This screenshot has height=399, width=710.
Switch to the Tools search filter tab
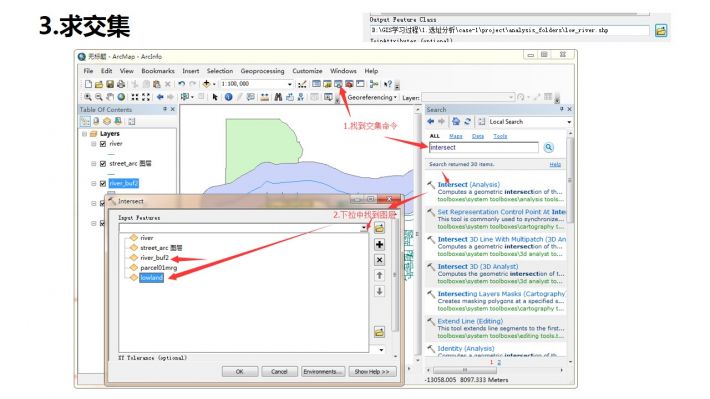tap(500, 136)
